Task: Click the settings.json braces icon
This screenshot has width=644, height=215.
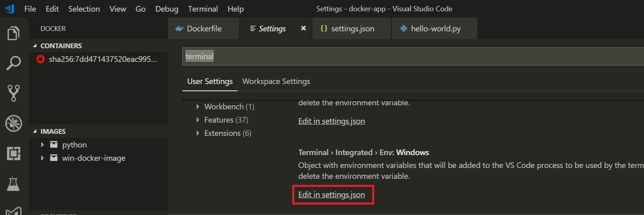Action: [324, 29]
